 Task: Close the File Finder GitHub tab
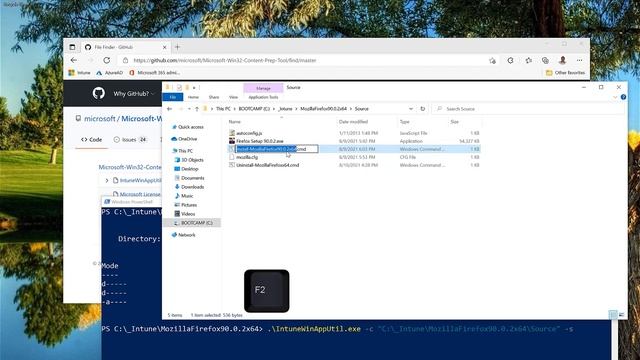164,47
